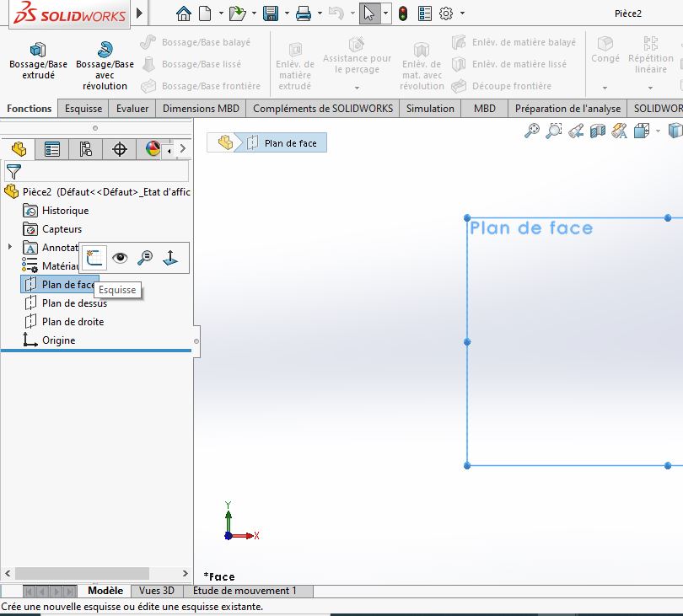Click Previous view icon in view toolbar
This screenshot has height=616, width=683.
576,131
